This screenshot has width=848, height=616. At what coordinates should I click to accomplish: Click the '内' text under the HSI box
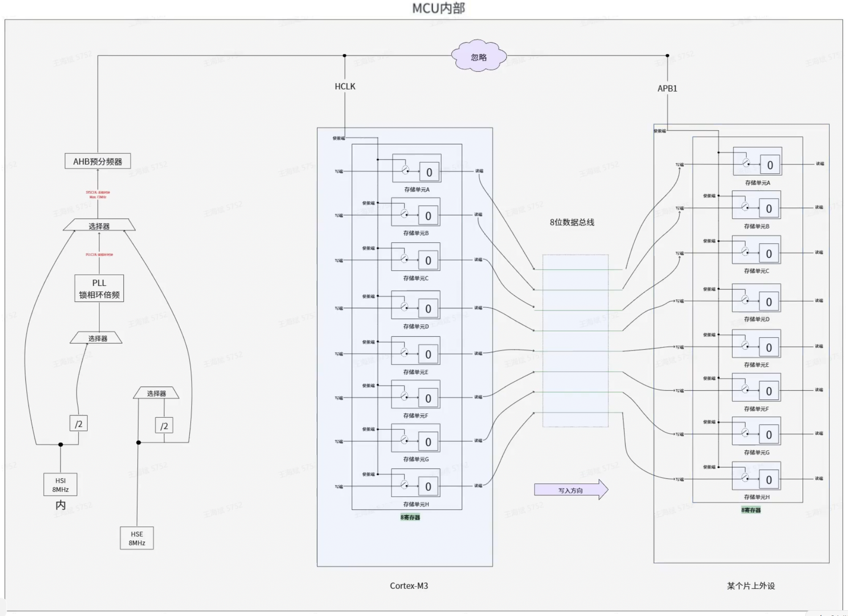pos(61,505)
